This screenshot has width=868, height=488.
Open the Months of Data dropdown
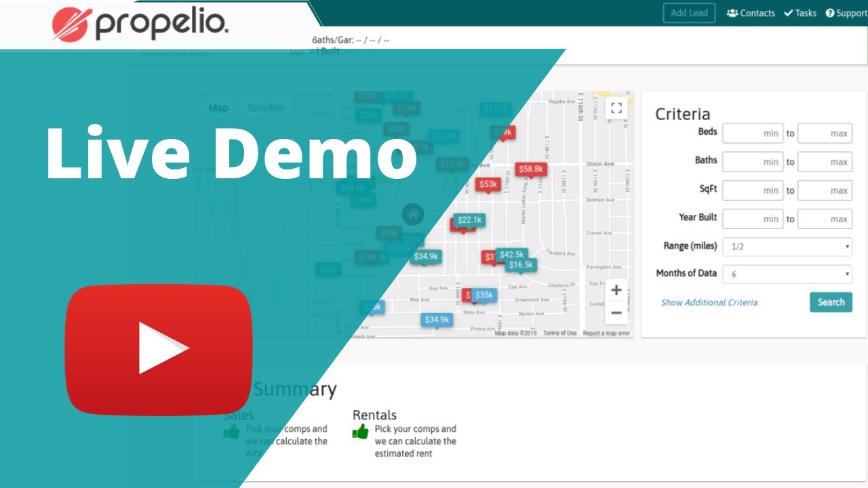(787, 274)
